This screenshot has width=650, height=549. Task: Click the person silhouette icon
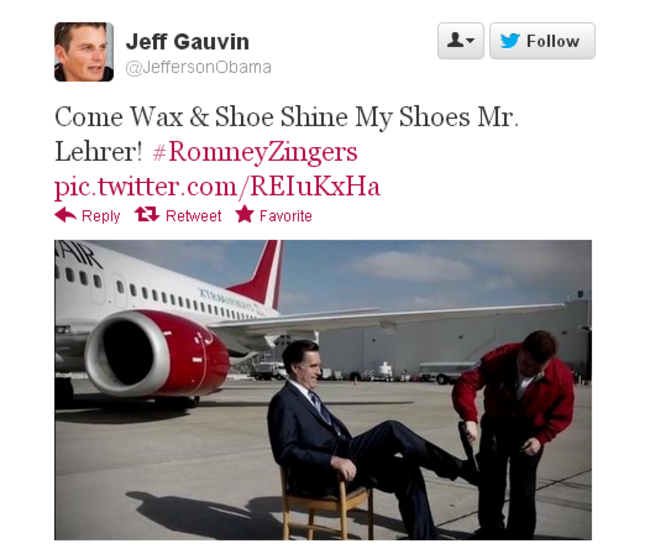(455, 40)
